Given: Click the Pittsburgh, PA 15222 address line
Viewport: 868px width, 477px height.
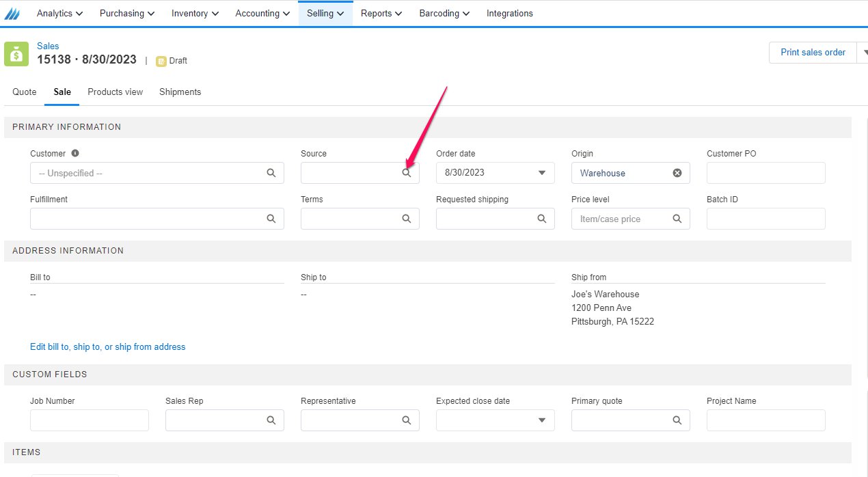Looking at the screenshot, I should click(613, 321).
